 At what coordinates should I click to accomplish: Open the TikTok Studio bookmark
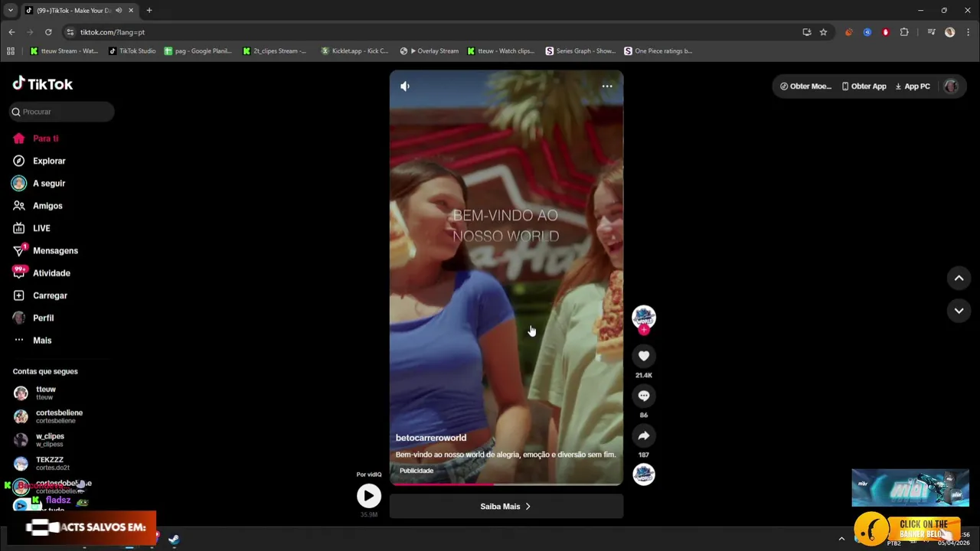pos(132,51)
